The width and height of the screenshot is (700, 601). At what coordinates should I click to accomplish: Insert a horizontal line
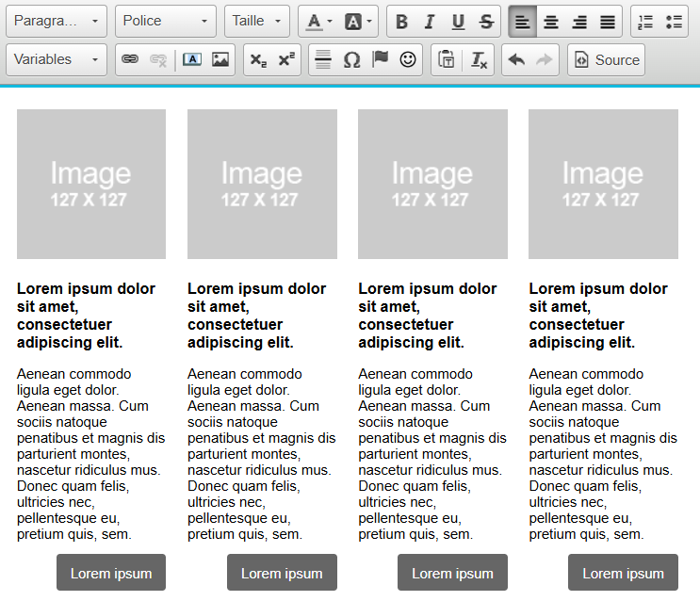point(323,59)
